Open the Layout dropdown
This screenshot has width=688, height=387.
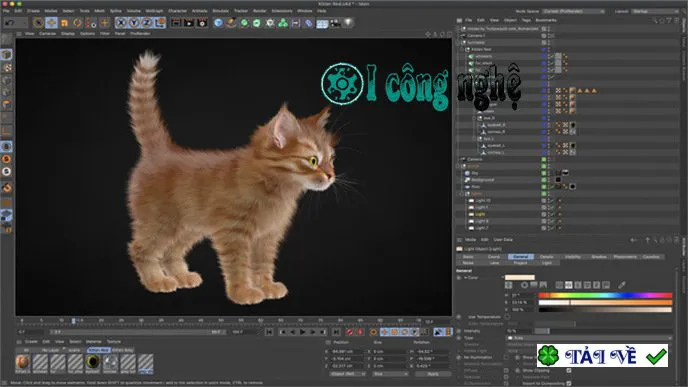[656, 11]
